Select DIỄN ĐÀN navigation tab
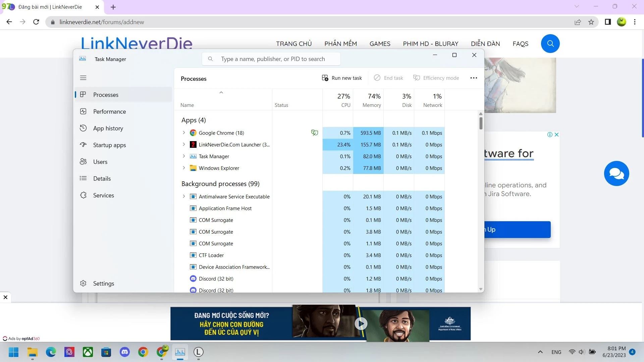The height and width of the screenshot is (362, 644). coord(485,43)
